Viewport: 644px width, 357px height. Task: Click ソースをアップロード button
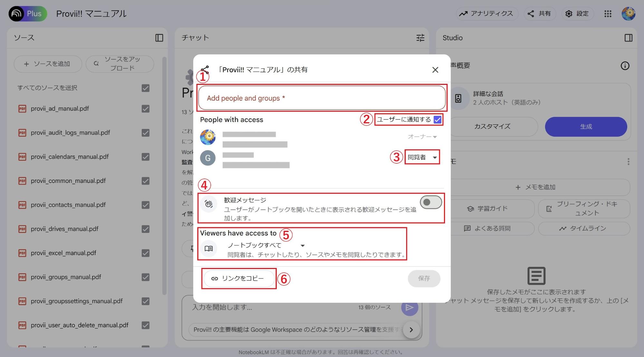[120, 64]
